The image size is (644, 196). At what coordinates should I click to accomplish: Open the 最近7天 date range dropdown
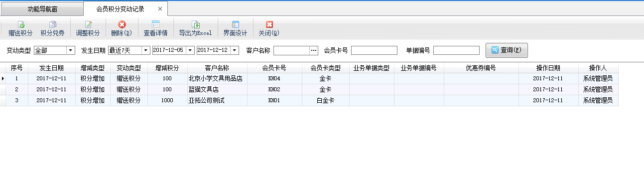point(145,50)
